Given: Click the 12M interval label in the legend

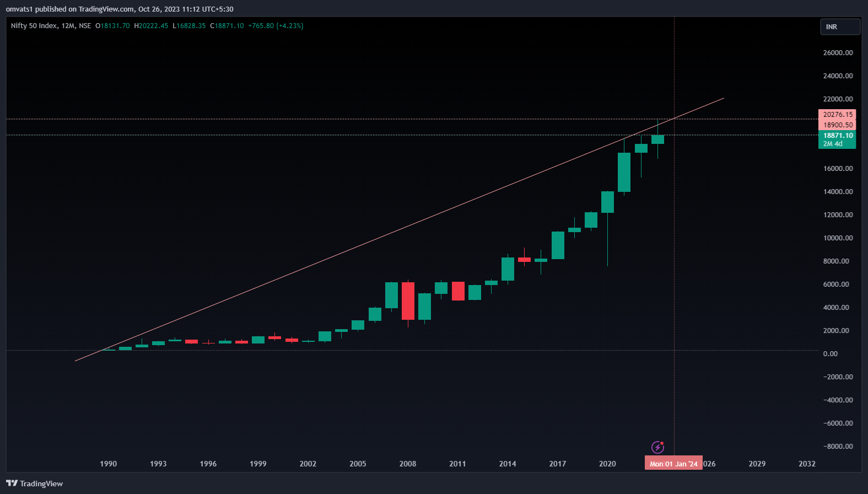Looking at the screenshot, I should click(x=68, y=26).
